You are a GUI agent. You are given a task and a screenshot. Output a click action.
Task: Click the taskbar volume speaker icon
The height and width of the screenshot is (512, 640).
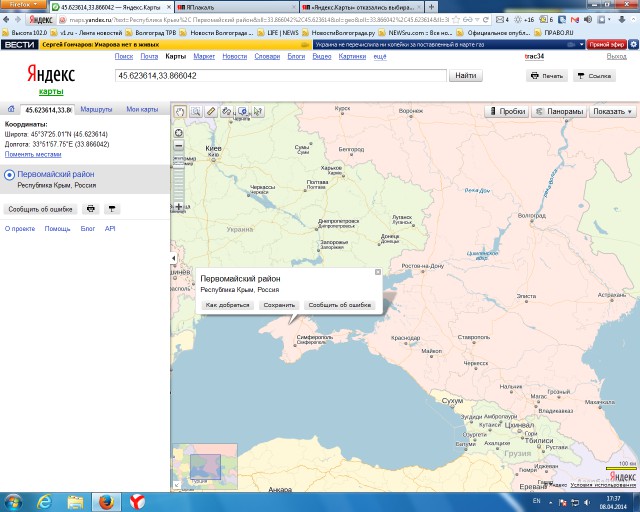point(587,502)
